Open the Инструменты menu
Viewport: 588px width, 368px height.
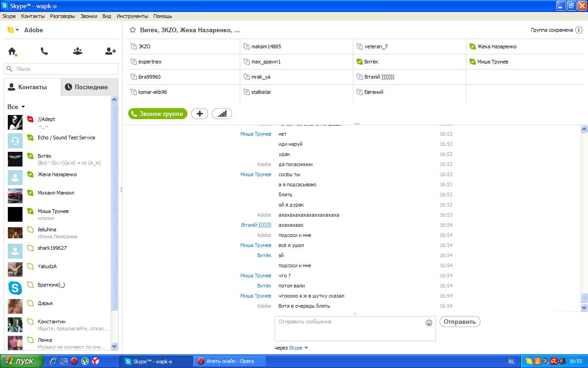[132, 16]
